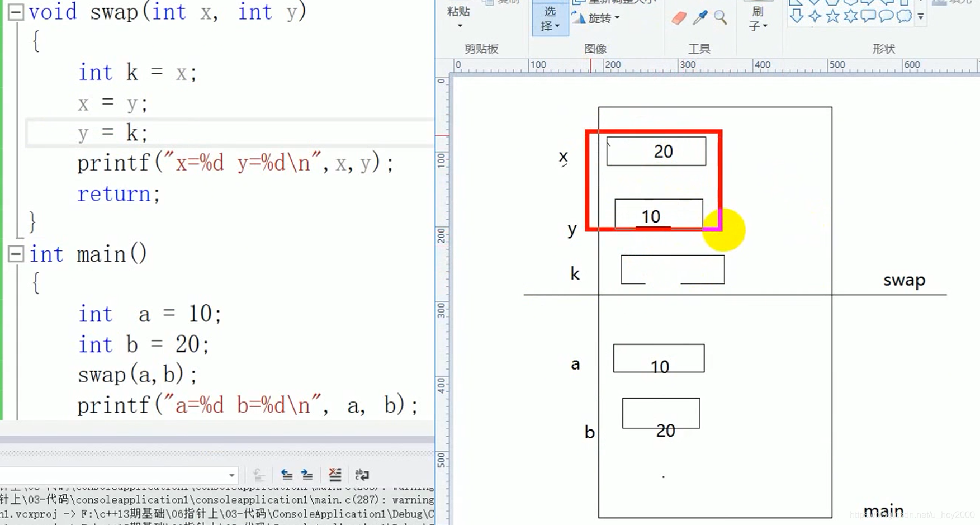Click the printf "a=%d b=%d\n" line

(248, 405)
